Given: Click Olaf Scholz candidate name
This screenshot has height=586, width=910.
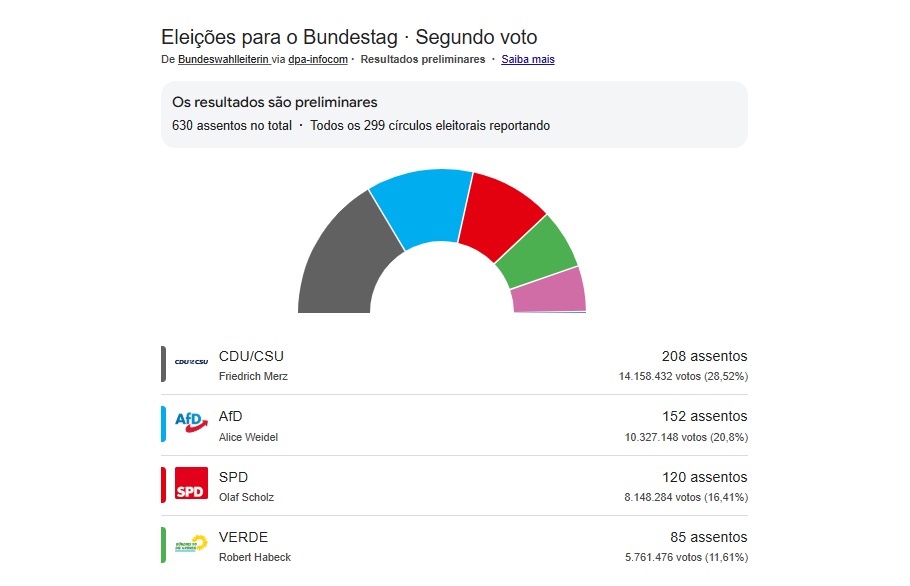Looking at the screenshot, I should click(246, 497).
